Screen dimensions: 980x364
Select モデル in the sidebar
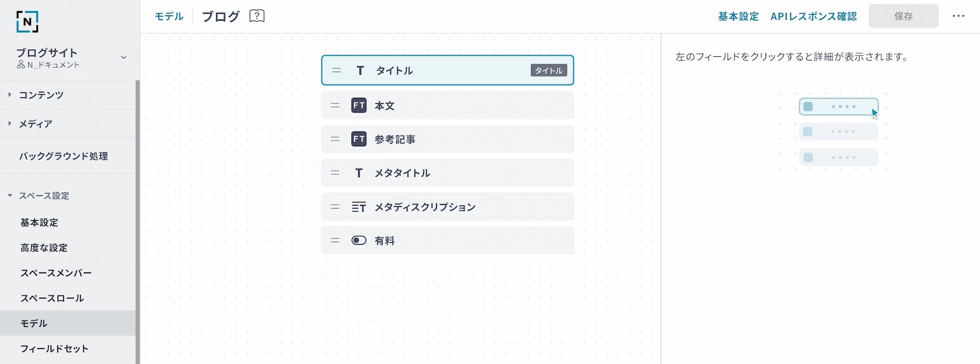pos(34,323)
